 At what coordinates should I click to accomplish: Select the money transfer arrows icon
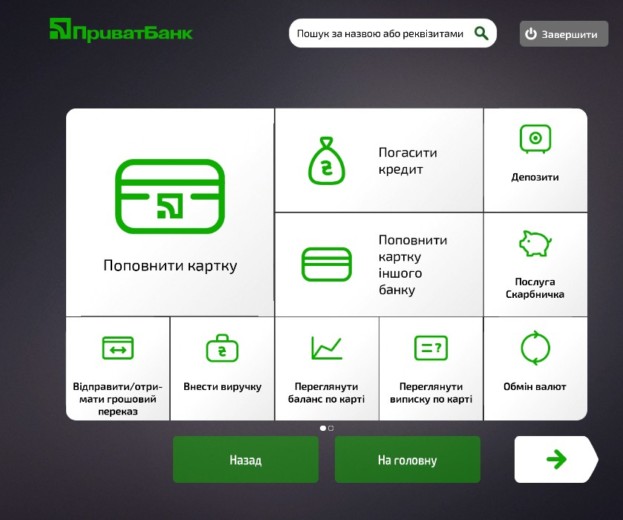[x=118, y=348]
